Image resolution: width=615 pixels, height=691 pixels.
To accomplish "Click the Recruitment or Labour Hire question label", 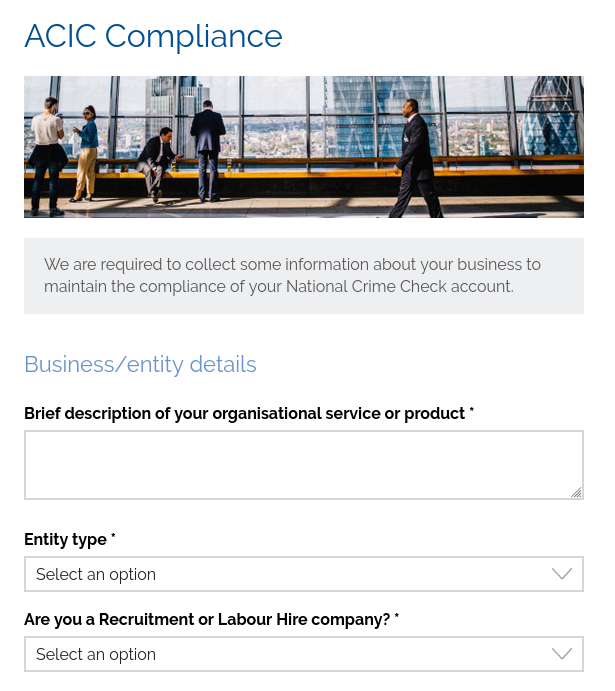I will tap(206, 620).
